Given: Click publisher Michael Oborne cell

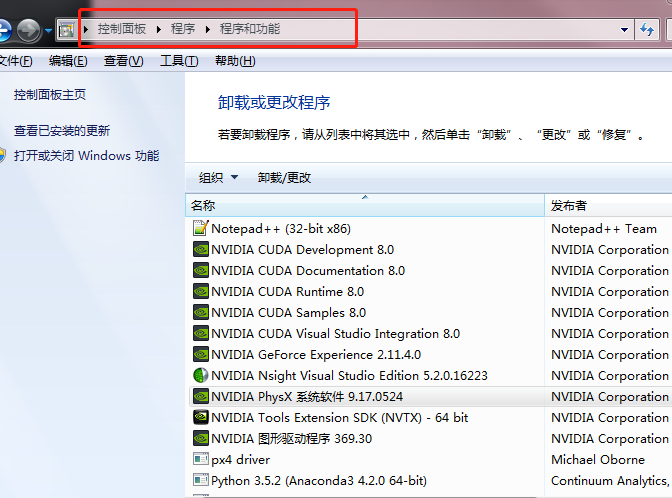Looking at the screenshot, I should (598, 459).
